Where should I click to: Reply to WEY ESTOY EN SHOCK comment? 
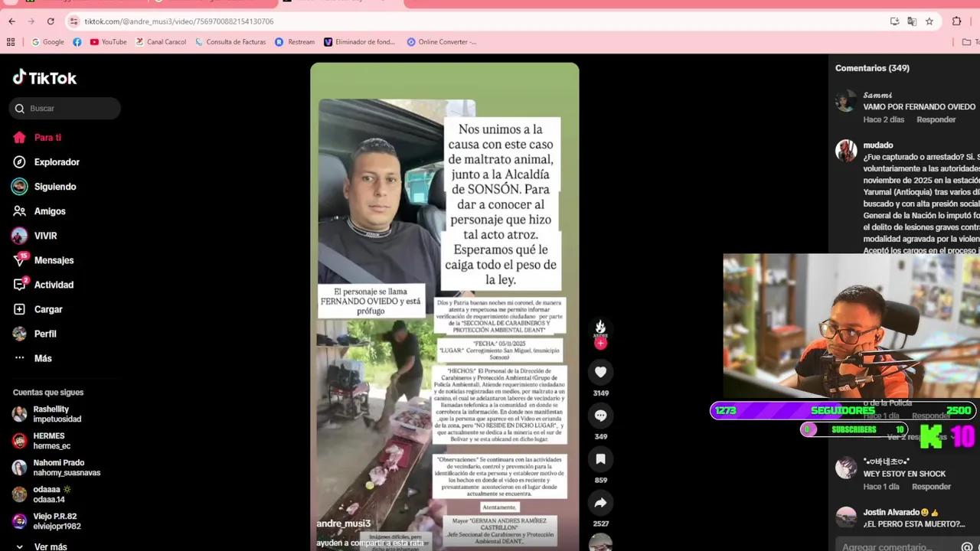click(931, 487)
